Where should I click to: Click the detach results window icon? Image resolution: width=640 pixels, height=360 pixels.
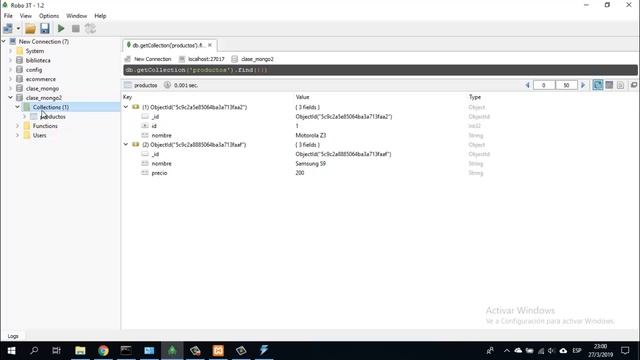tap(633, 85)
